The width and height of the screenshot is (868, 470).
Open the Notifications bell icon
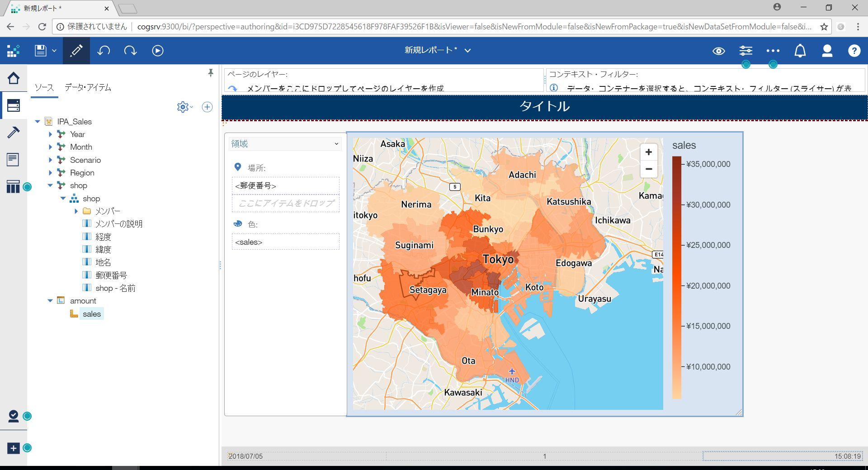pos(800,51)
